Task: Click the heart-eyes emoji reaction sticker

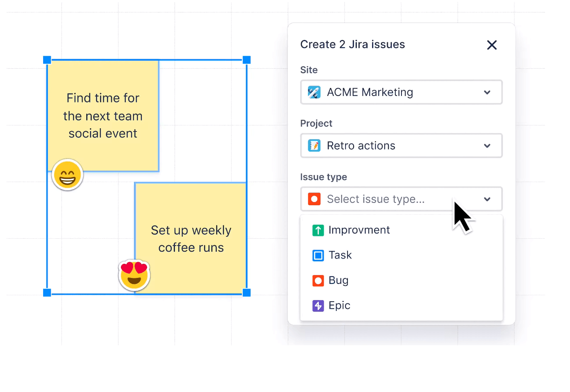Action: coord(134,275)
